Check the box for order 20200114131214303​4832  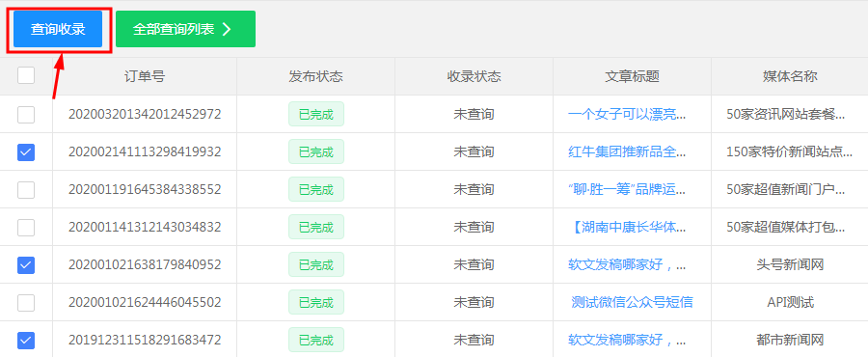point(26,228)
